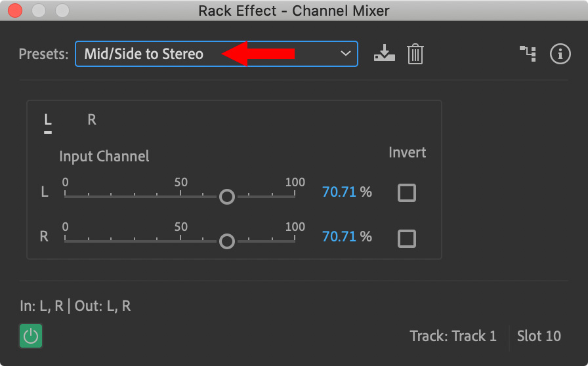This screenshot has width=588, height=366.
Task: Select the Mid/Side to Stereo preset text
Action: [x=144, y=54]
